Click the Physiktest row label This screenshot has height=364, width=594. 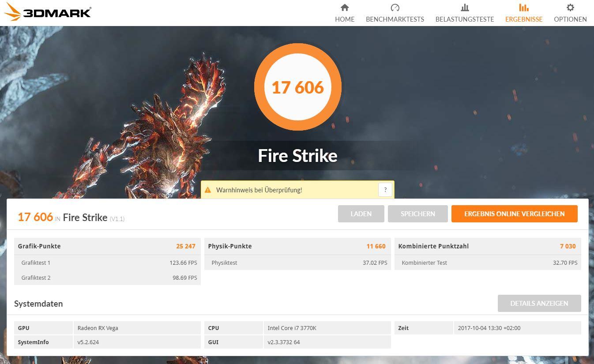coord(224,263)
